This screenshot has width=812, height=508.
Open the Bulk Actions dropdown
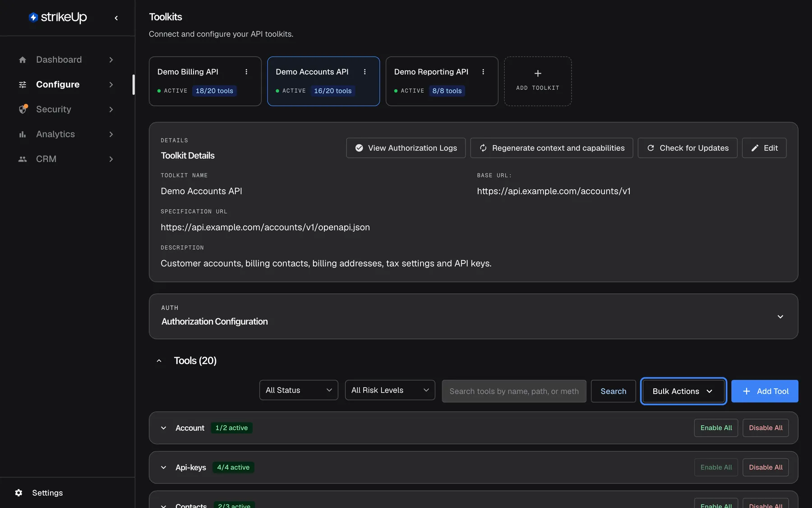point(683,391)
